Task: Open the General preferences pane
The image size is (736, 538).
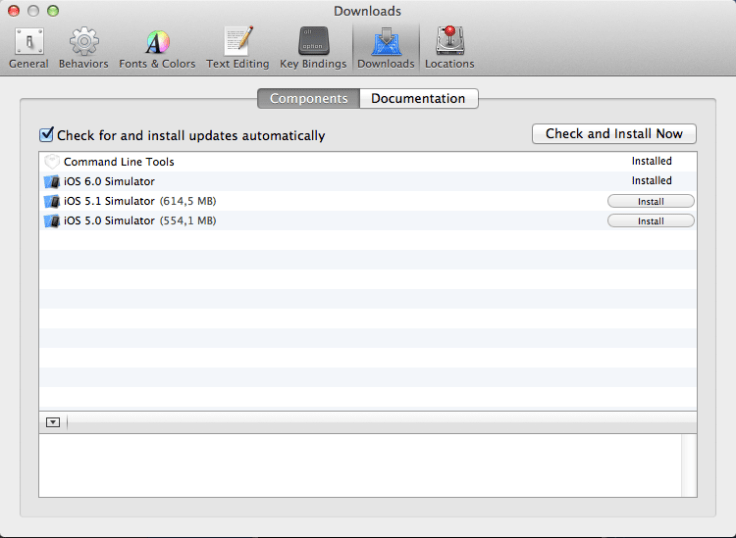Action: click(x=28, y=48)
